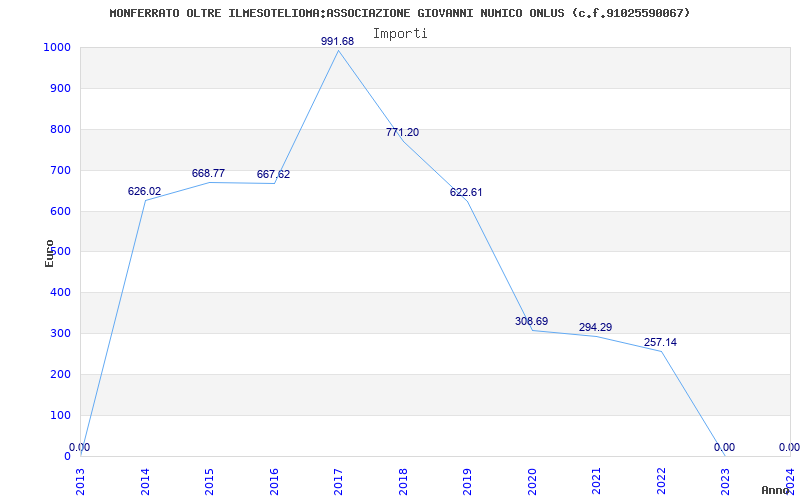The height and width of the screenshot is (500, 800).
Task: Click the 0.00 label above 2023
Action: [x=724, y=447]
